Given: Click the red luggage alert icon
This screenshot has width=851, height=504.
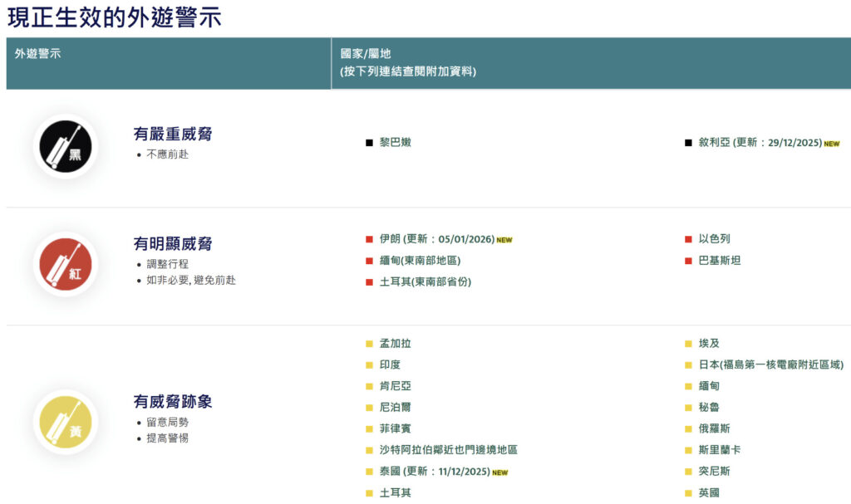Looking at the screenshot, I should pos(65,265).
